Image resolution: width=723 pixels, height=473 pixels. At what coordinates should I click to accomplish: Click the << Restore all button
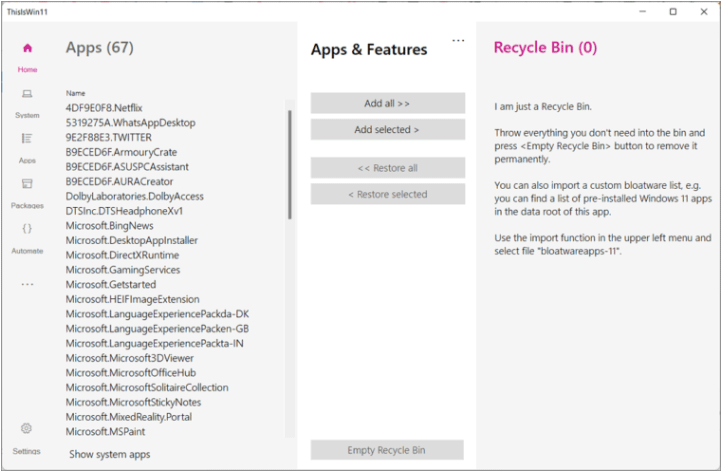[x=387, y=168]
